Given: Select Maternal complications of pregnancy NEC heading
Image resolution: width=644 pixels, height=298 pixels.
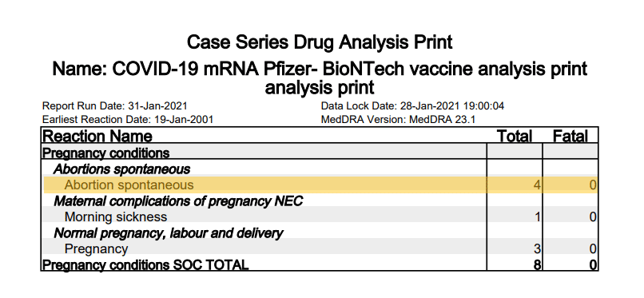Looking at the screenshot, I should [x=178, y=201].
